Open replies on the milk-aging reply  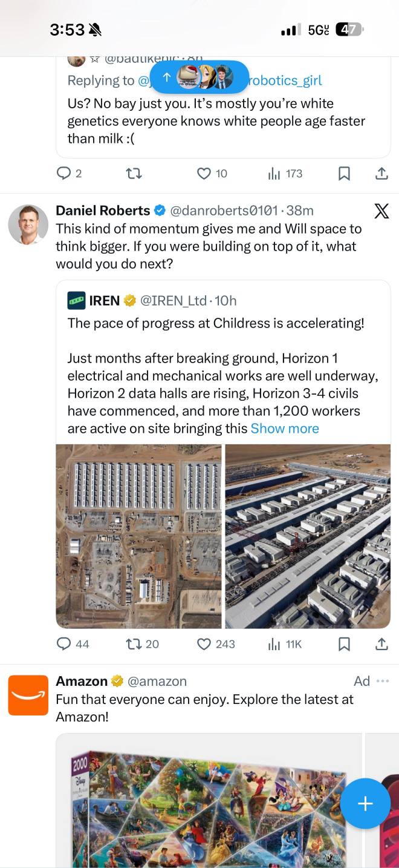click(69, 174)
